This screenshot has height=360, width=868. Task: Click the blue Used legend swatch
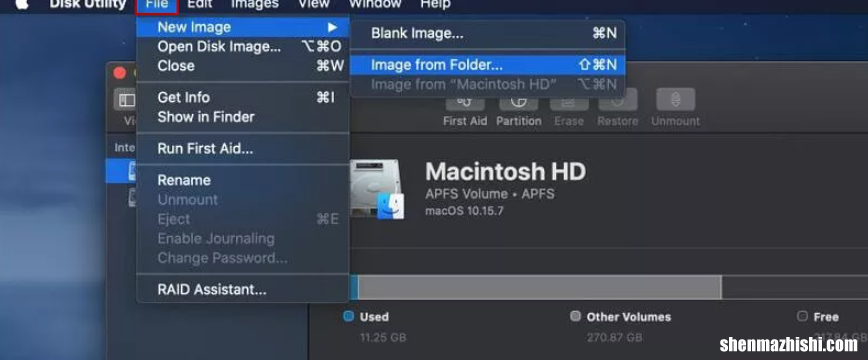pos(348,316)
